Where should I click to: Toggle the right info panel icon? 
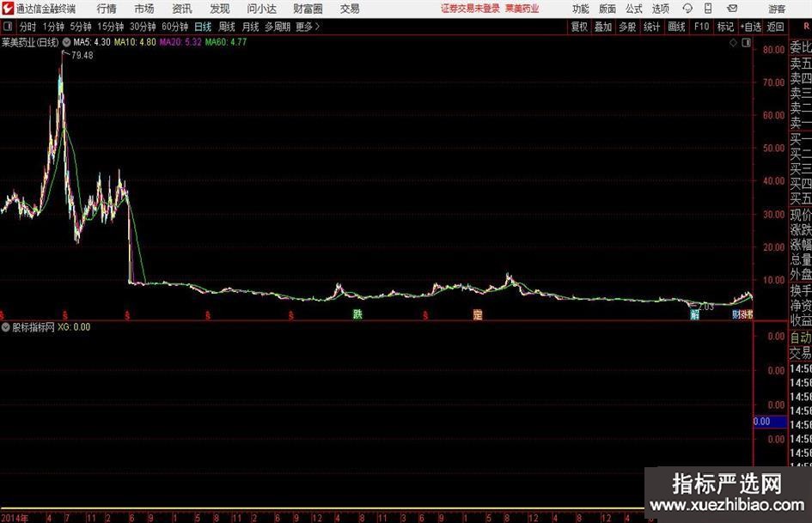pos(746,43)
